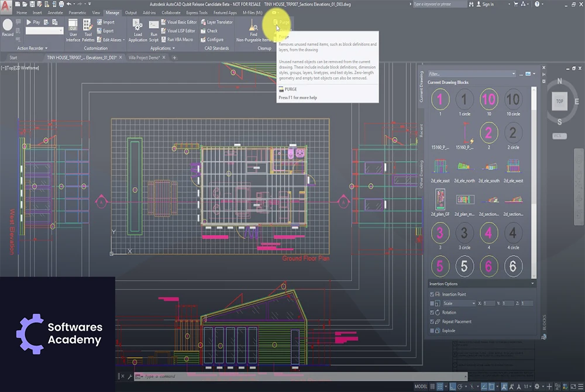Click the Undo arrow in quick access toolbar
585x392 pixels.
tap(69, 4)
